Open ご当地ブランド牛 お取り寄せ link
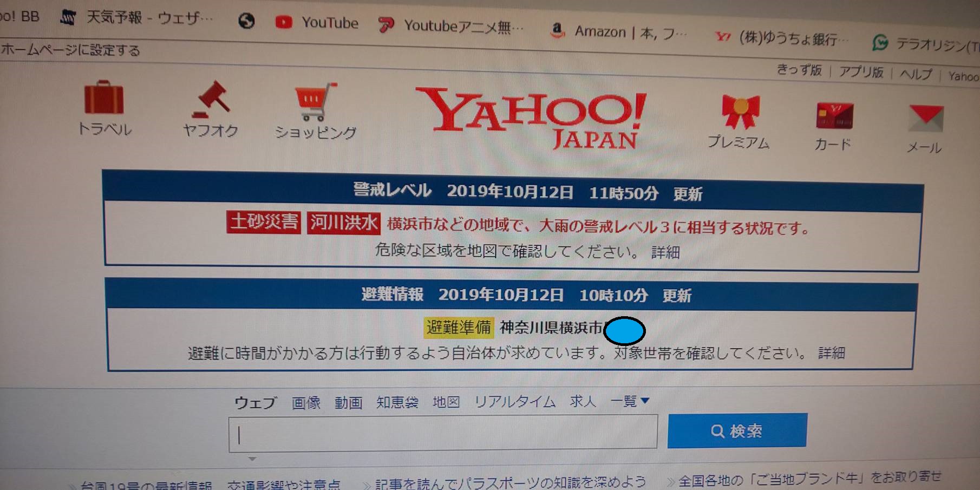 click(x=809, y=479)
